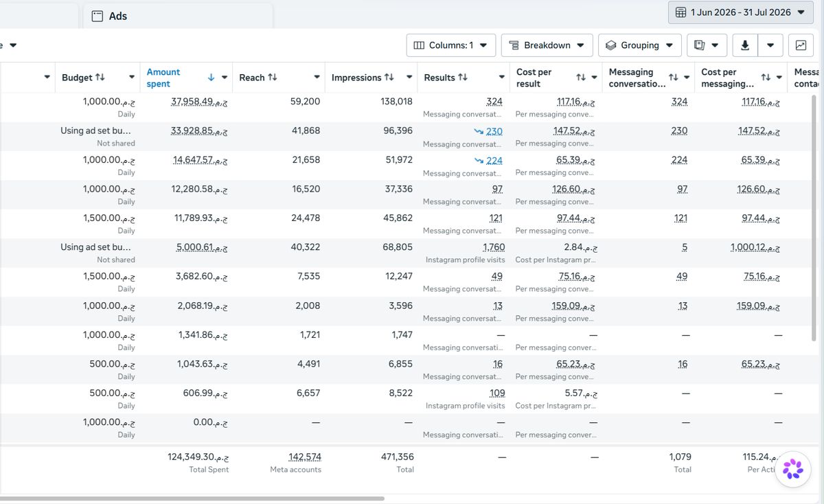This screenshot has width=824, height=504.
Task: Open the Amount spent column options arrow
Action: (x=225, y=78)
